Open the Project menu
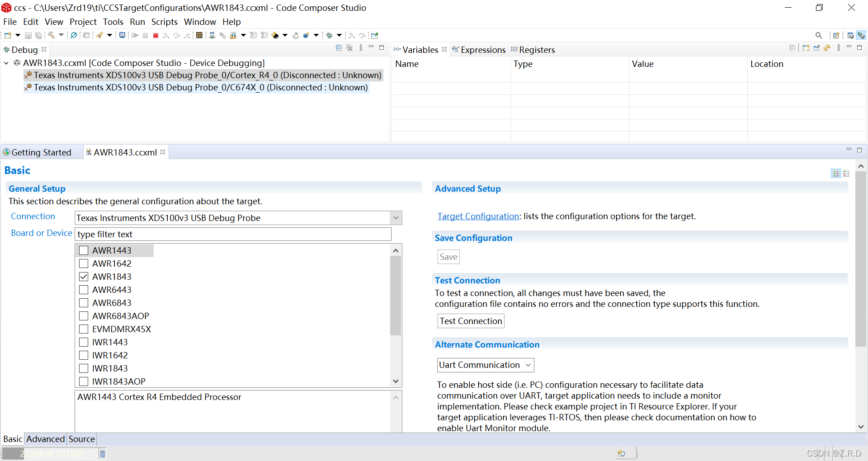868x461 pixels. coord(83,22)
